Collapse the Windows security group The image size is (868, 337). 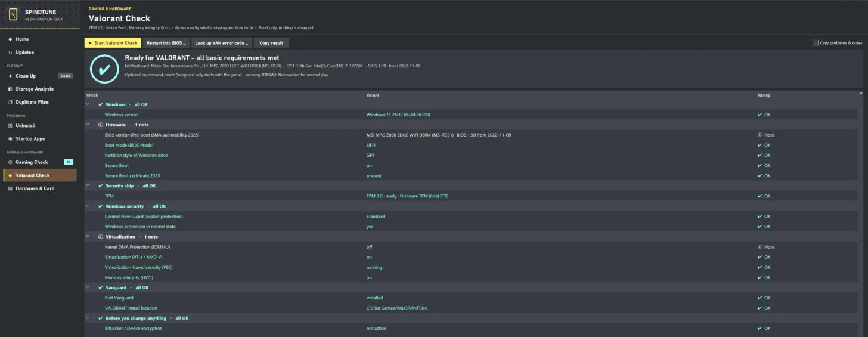[x=88, y=206]
